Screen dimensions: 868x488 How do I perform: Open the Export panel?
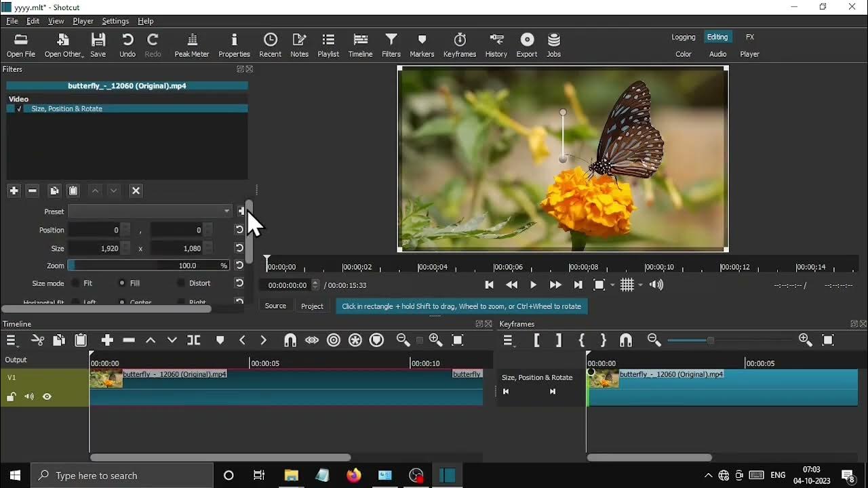(x=527, y=45)
